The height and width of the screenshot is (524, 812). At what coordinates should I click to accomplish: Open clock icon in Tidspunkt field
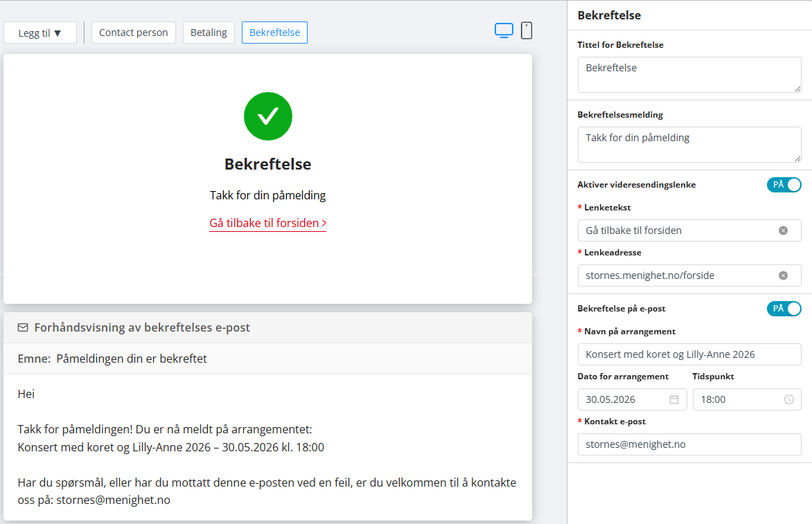[788, 399]
